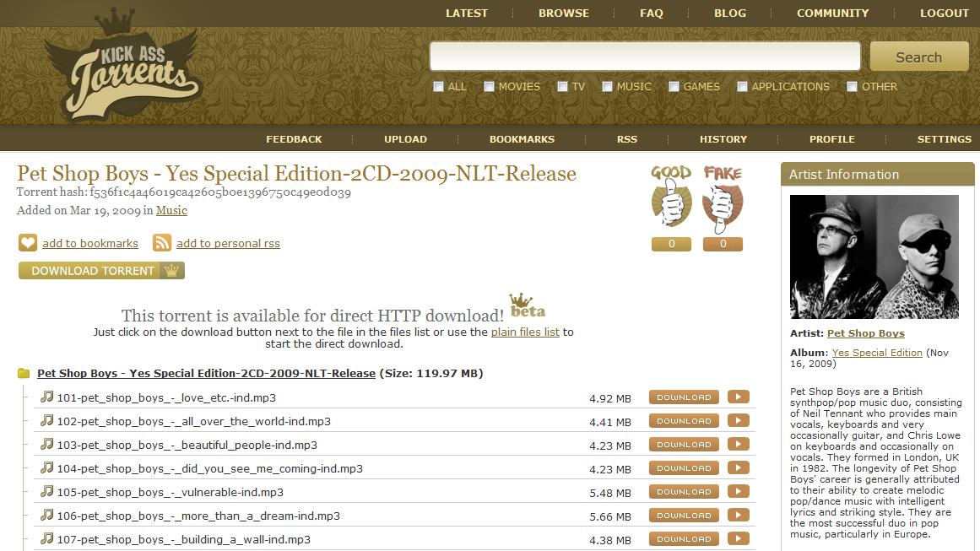
Task: Vote torrent as Fake thumbs-down
Action: coord(723,199)
